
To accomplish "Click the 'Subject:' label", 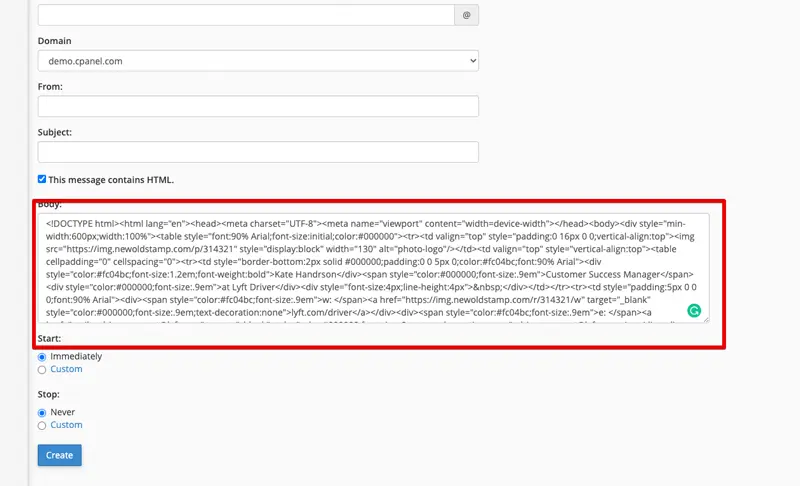I will [x=55, y=132].
